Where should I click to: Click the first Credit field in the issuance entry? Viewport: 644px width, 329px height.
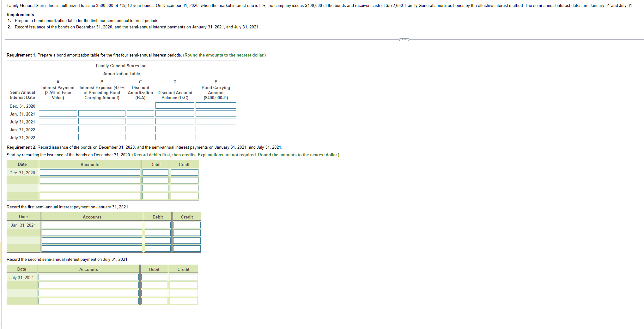click(184, 172)
